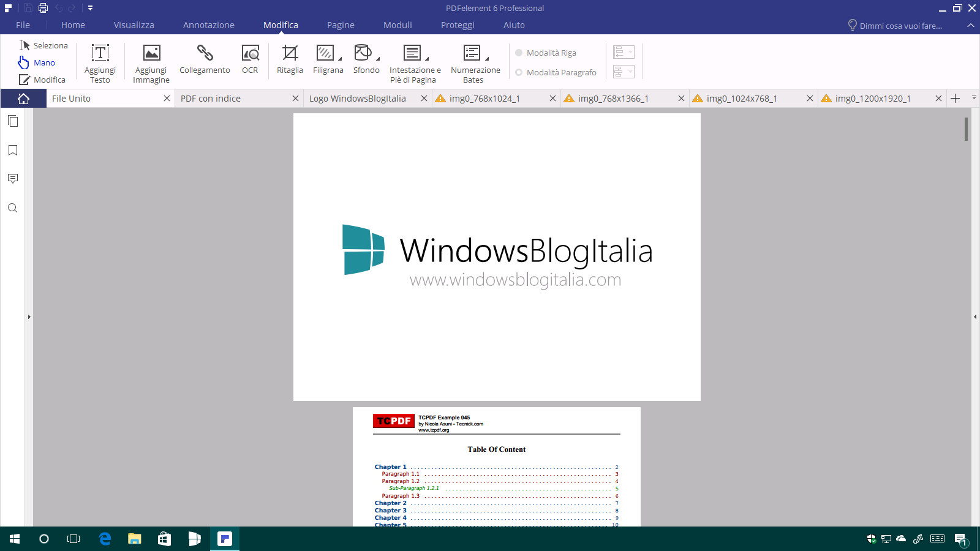The width and height of the screenshot is (980, 551).
Task: Add a new tab with plus icon
Action: (956, 99)
